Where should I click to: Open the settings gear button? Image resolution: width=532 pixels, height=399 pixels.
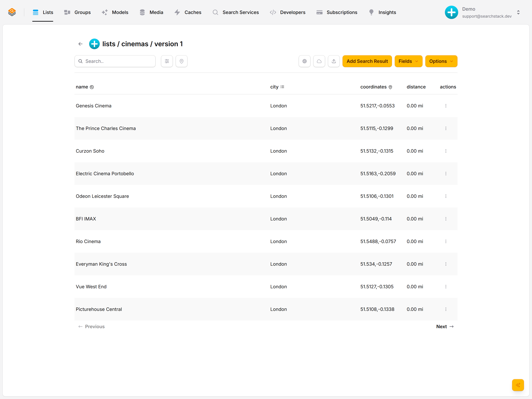point(304,61)
